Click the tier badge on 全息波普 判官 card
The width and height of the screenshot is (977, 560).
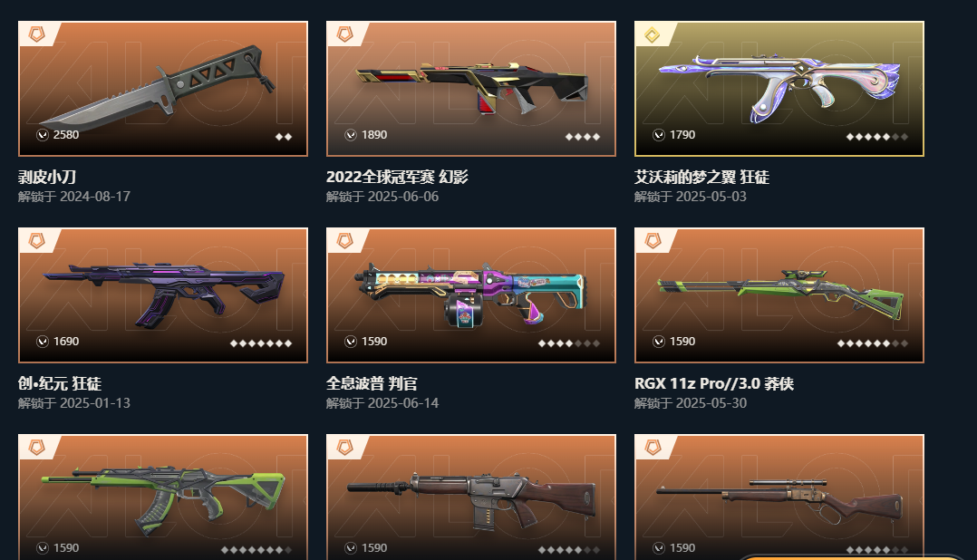tap(344, 240)
